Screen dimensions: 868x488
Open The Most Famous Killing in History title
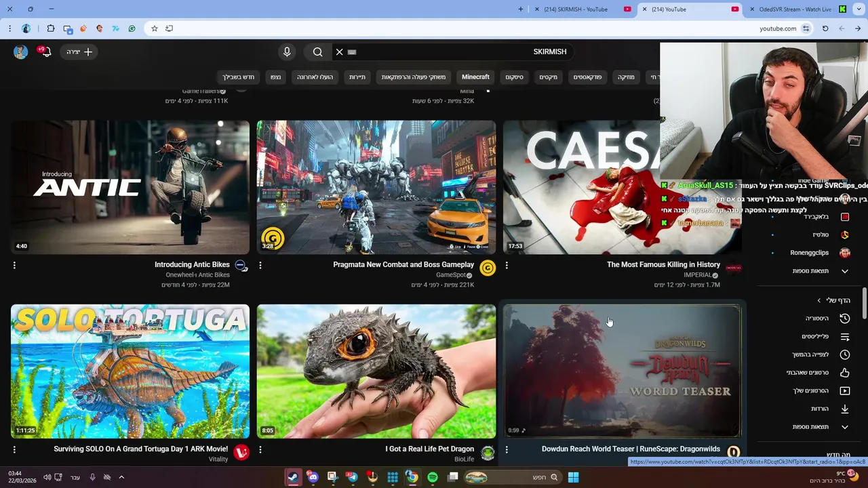click(x=663, y=265)
